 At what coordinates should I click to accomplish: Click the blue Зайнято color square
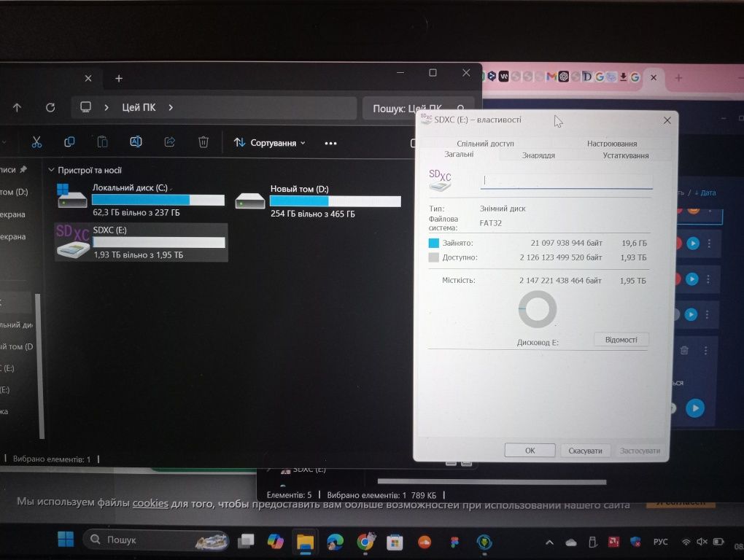434,243
